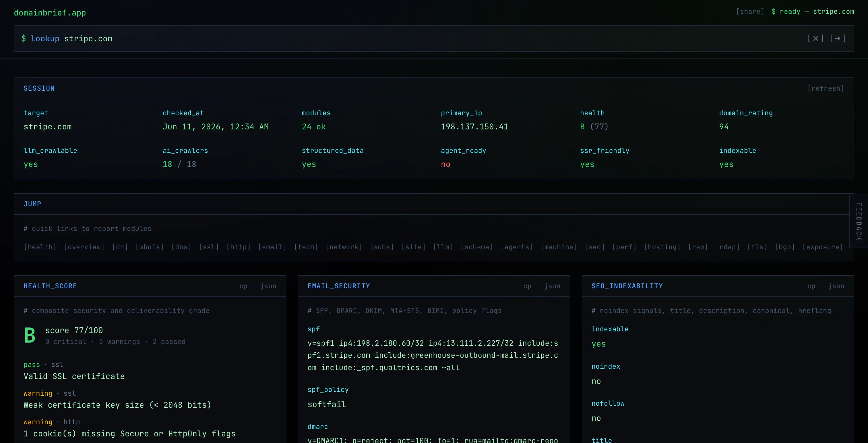Jump to the [exposure] module

click(823, 247)
